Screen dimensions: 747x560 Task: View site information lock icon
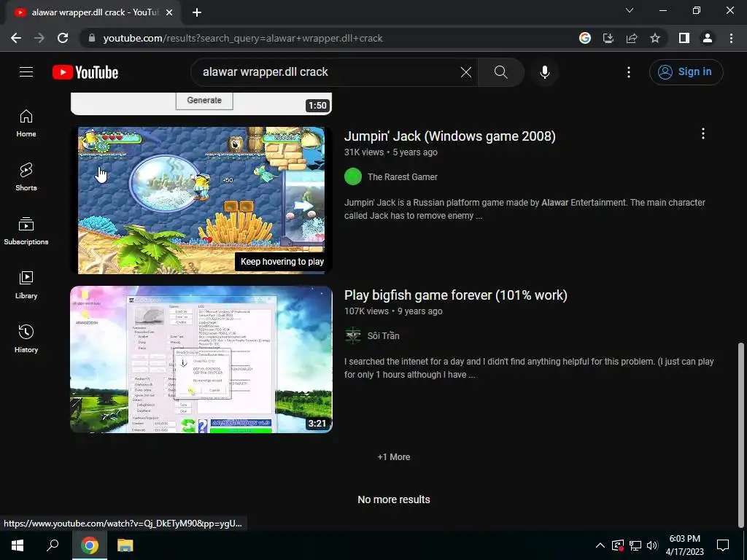click(x=92, y=38)
